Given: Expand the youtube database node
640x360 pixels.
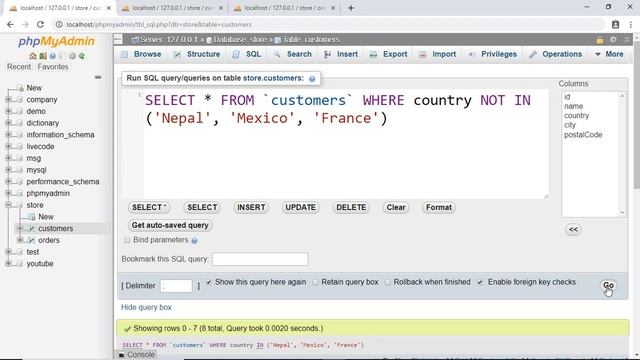Looking at the screenshot, I should click(x=8, y=264).
